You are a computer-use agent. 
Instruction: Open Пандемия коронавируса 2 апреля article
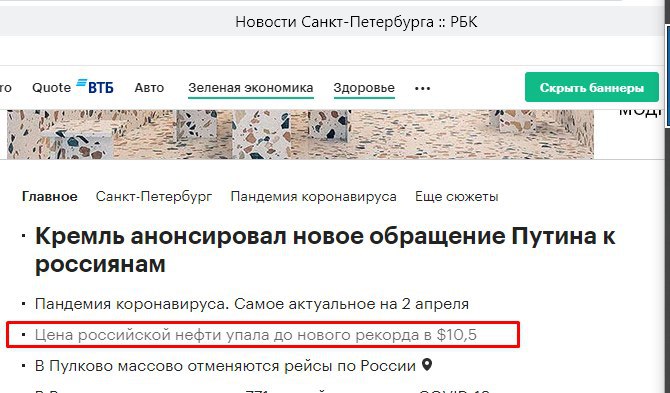252,304
